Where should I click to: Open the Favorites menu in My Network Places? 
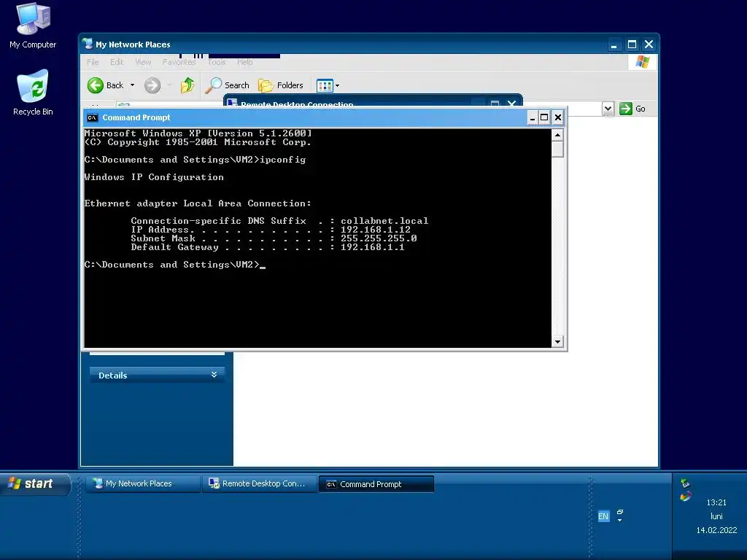pyautogui.click(x=179, y=62)
